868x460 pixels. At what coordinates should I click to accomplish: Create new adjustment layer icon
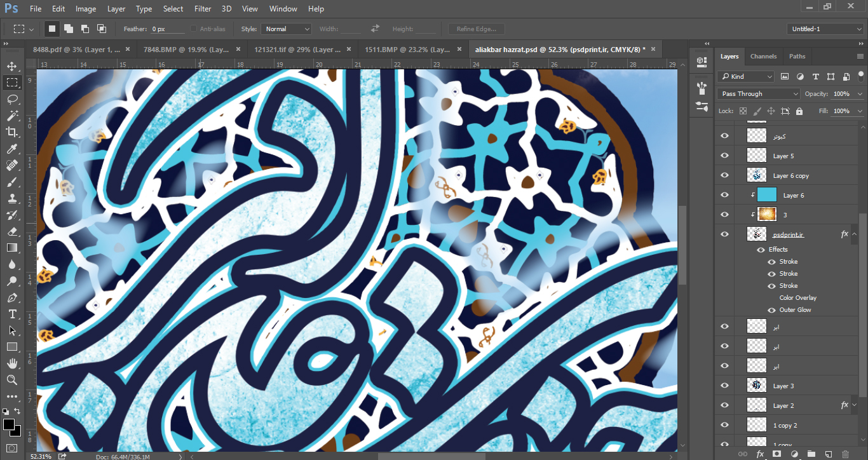tap(794, 454)
